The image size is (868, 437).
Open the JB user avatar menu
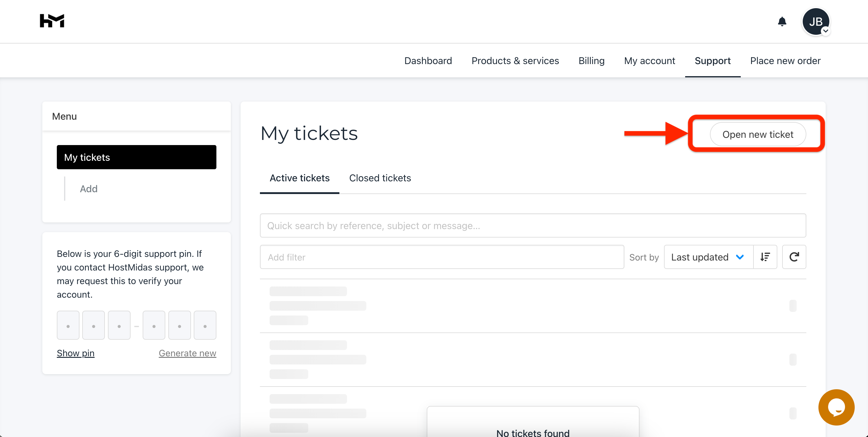816,22
